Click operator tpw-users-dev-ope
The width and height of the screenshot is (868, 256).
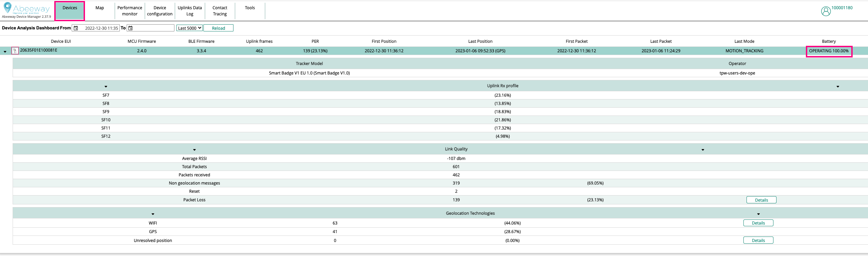737,73
